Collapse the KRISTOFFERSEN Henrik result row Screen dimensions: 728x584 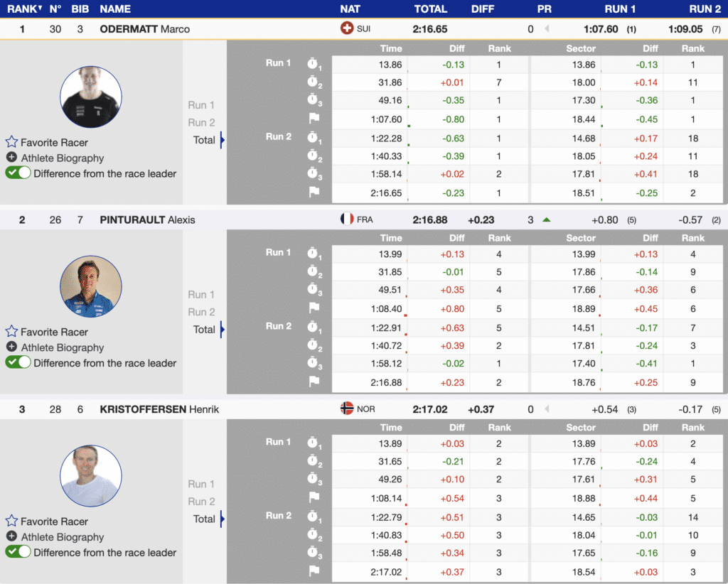(x=159, y=409)
